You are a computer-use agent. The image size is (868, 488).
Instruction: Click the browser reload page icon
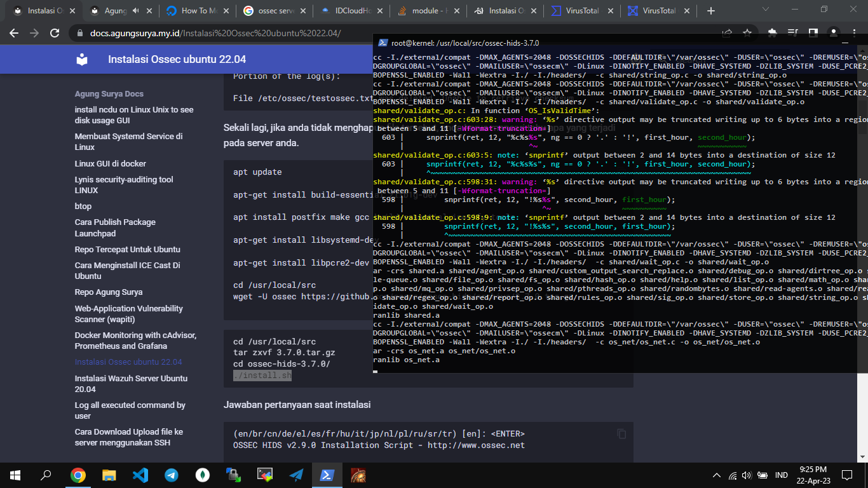pyautogui.click(x=55, y=33)
